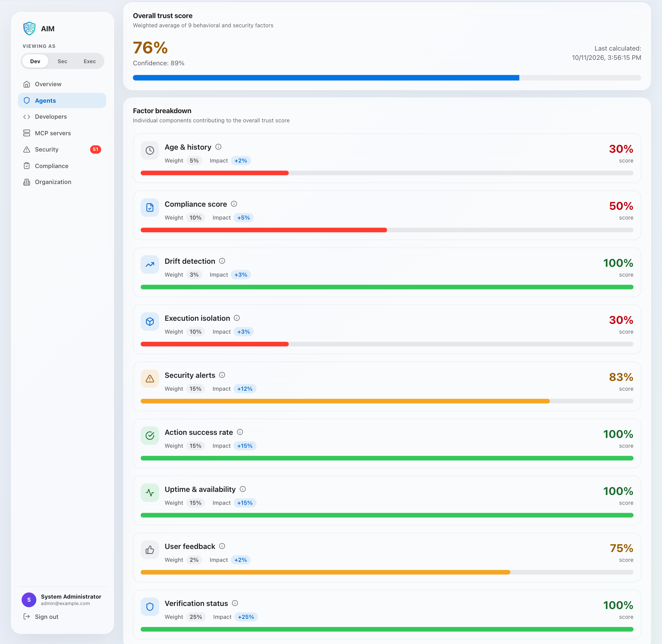The height and width of the screenshot is (644, 662).
Task: Open Security page with 51 alerts
Action: tap(62, 150)
